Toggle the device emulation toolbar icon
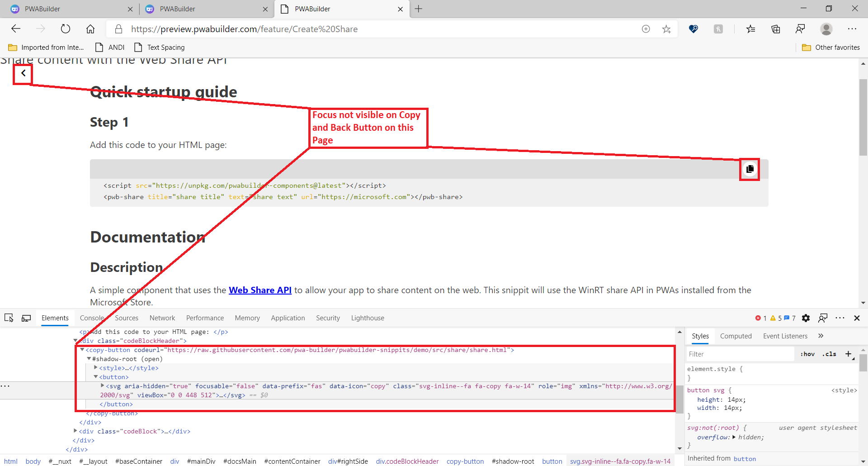This screenshot has height=466, width=868. [x=26, y=318]
